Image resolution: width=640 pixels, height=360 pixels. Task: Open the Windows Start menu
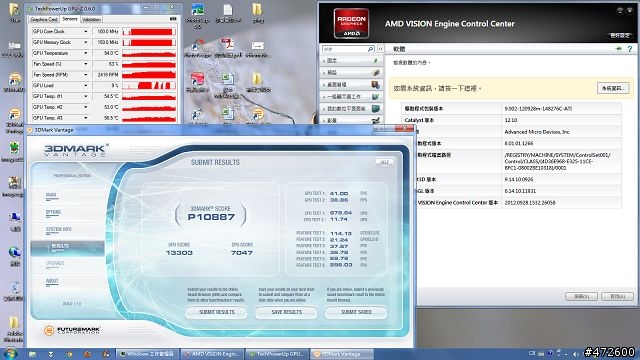(10, 353)
